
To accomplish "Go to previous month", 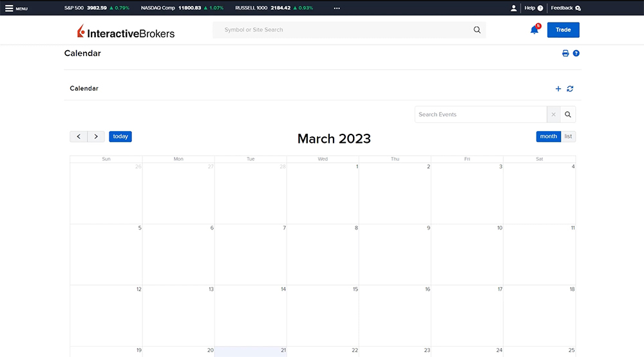I will (79, 136).
